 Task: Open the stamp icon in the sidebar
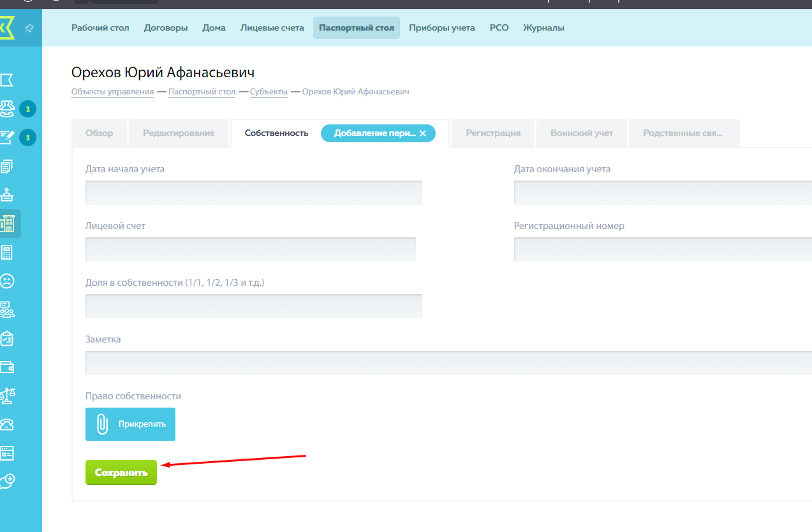pos(7,195)
